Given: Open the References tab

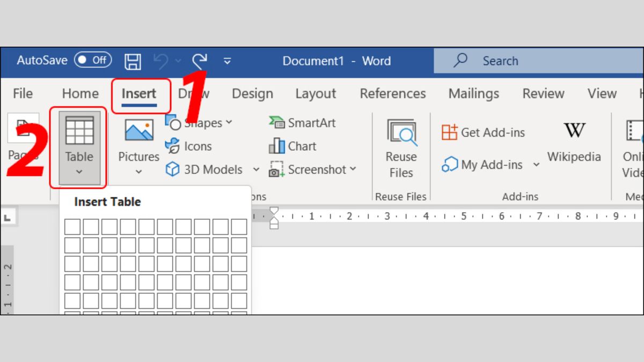Looking at the screenshot, I should click(392, 93).
